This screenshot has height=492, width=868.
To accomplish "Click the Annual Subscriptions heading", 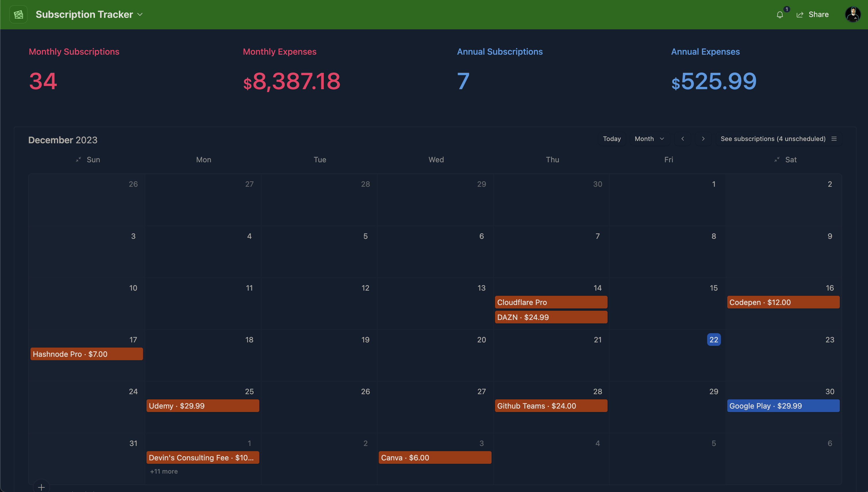I will tap(500, 52).
